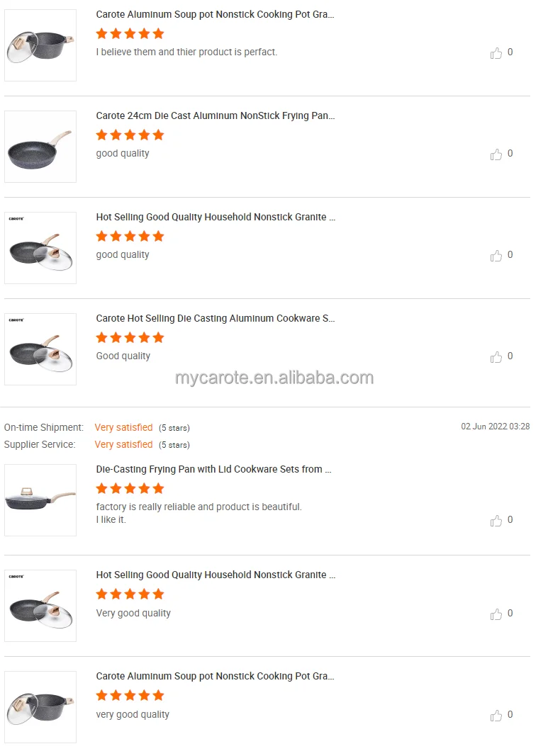Click the star rating under Die-Casting Frying Pan with Lid
Image resolution: width=548 pixels, height=756 pixels.
click(130, 488)
